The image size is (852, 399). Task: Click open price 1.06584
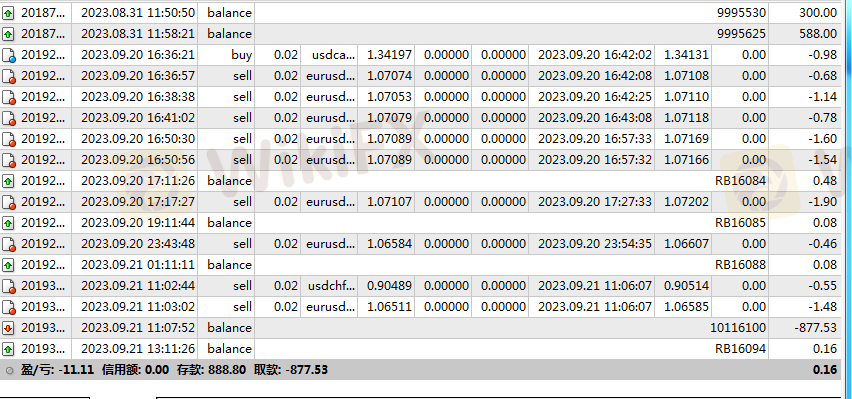tap(390, 244)
